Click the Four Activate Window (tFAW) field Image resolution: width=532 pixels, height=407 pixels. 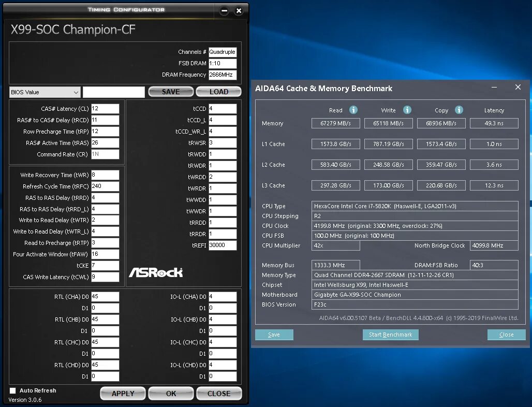pos(105,254)
